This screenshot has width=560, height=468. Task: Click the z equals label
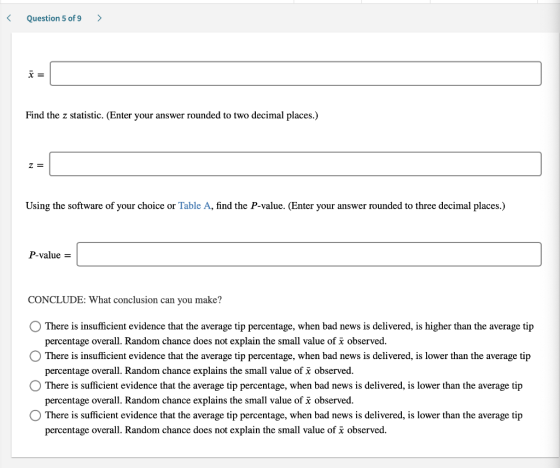(x=36, y=165)
